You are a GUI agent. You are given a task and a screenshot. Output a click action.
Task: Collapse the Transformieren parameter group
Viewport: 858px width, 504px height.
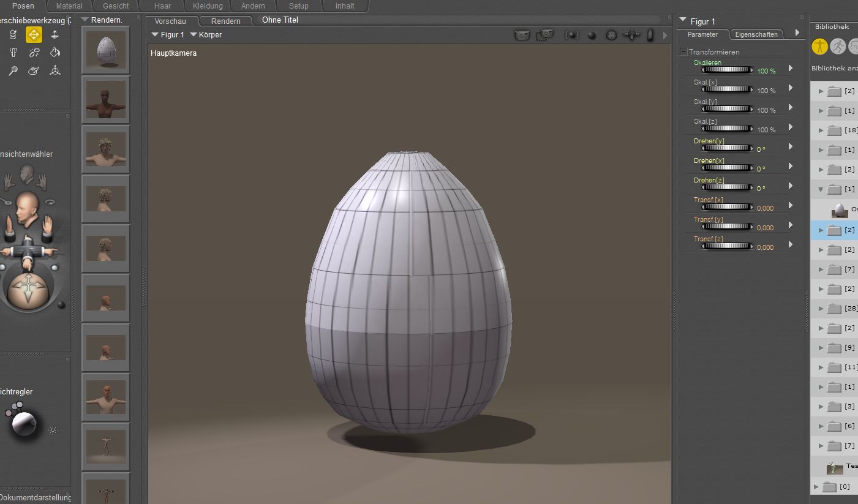683,52
